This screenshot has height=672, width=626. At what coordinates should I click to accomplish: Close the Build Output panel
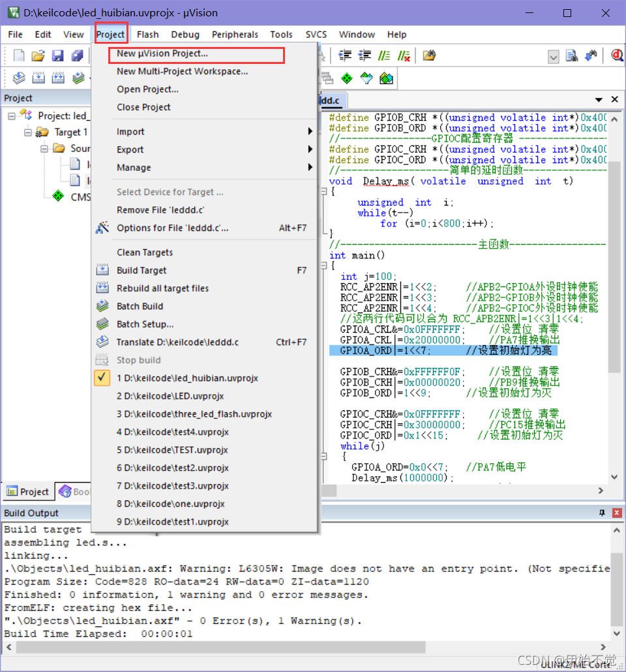click(x=617, y=513)
